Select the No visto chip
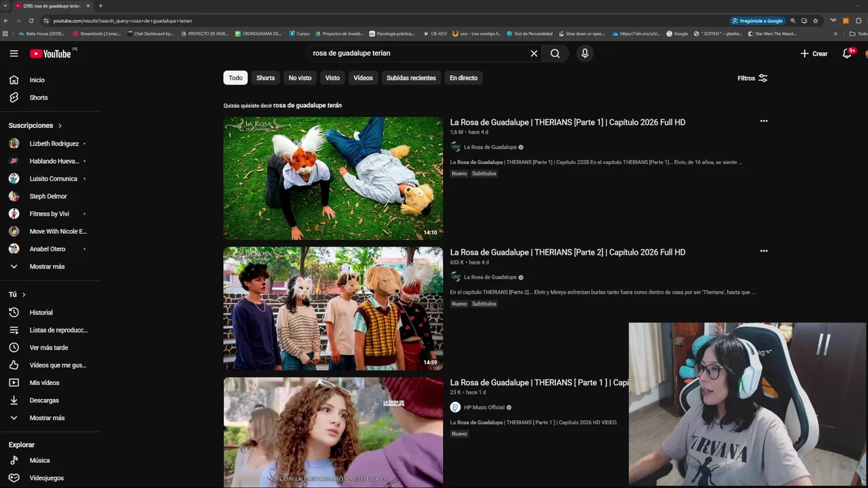868x488 pixels. (x=300, y=78)
